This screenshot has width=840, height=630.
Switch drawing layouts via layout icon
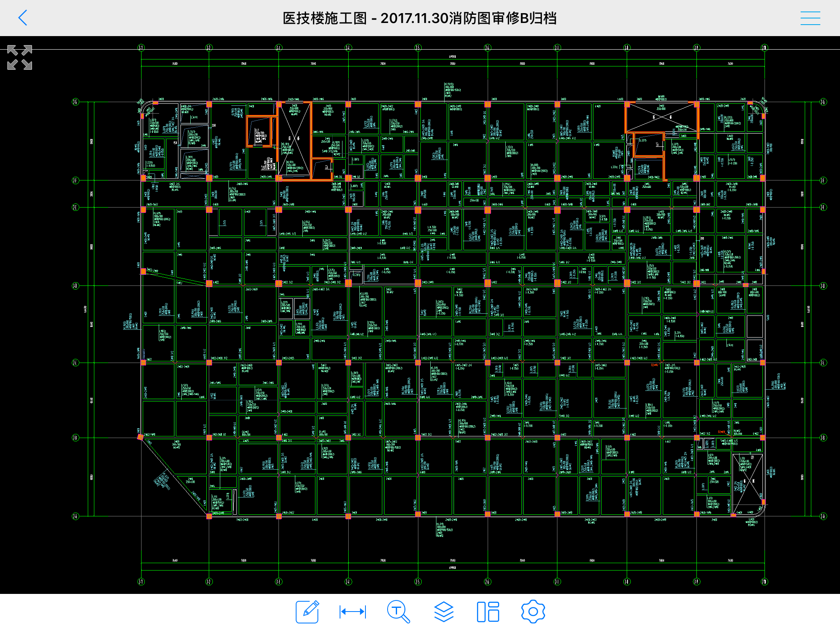[x=488, y=612]
